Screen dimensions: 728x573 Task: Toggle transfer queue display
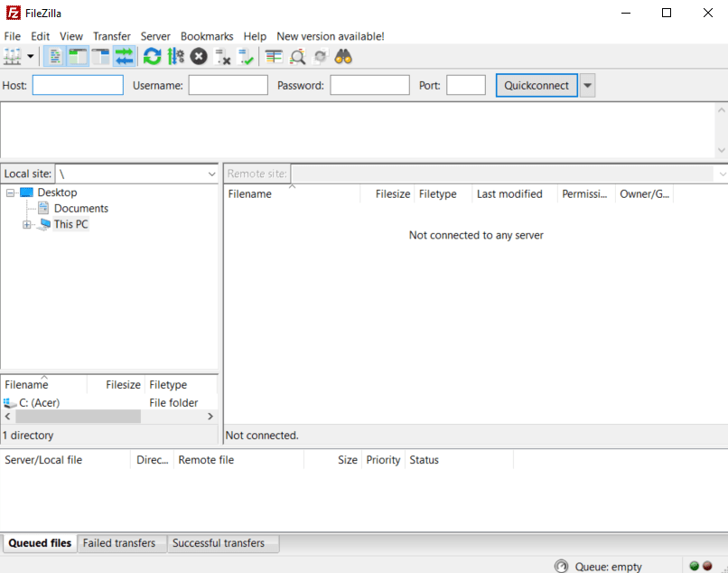click(x=124, y=57)
